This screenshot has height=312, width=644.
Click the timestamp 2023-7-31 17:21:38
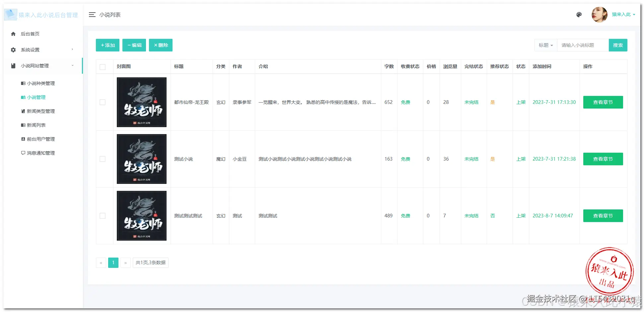(554, 159)
